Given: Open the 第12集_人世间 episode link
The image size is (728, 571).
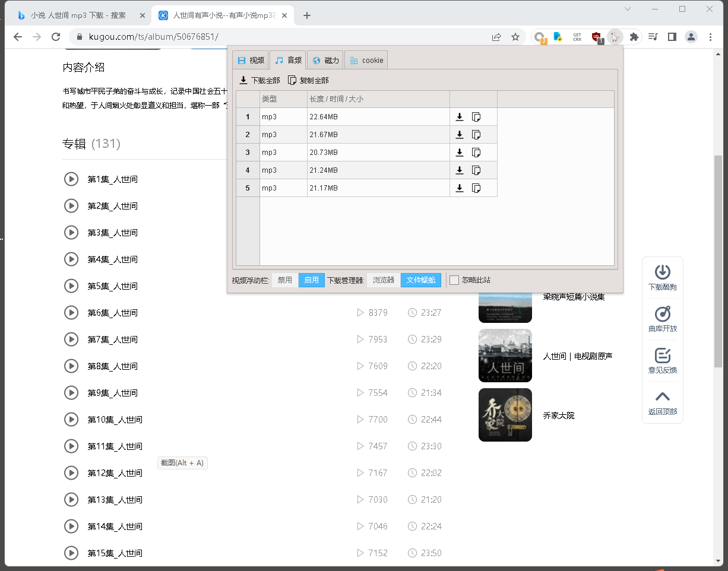Looking at the screenshot, I should pyautogui.click(x=115, y=473).
